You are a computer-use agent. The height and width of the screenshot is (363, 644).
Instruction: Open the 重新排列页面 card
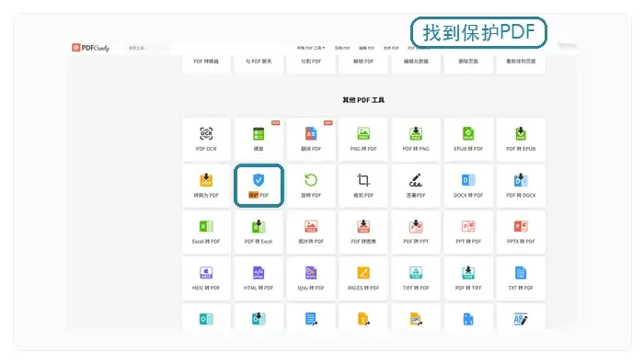(521, 63)
